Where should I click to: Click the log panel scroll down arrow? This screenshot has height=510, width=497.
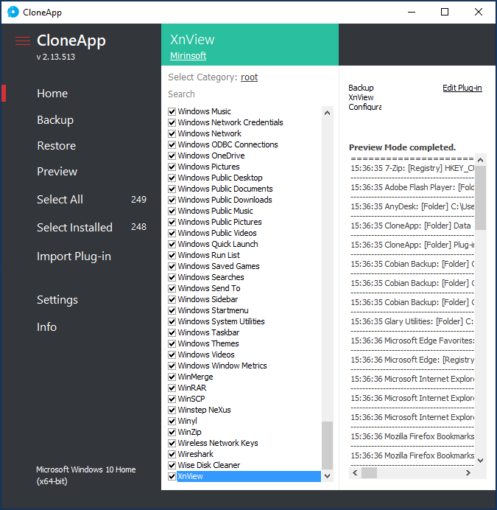[x=480, y=461]
